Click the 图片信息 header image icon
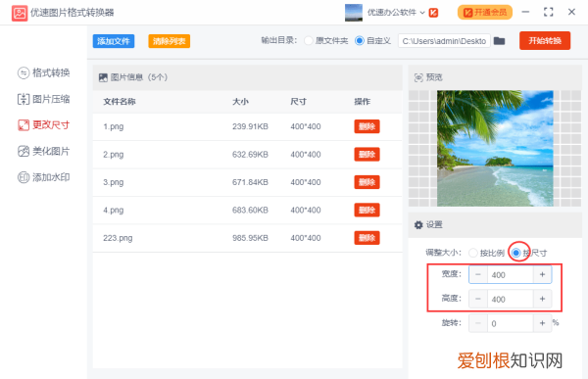 [103, 77]
